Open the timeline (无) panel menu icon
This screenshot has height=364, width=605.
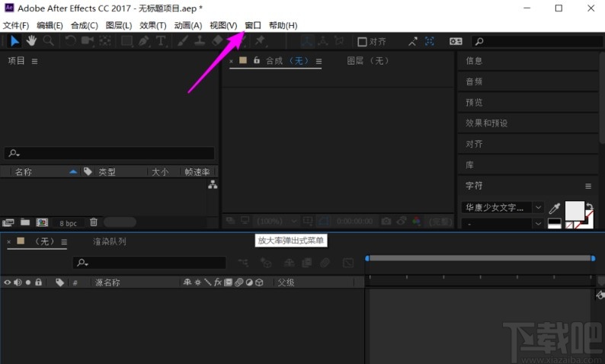(x=64, y=242)
